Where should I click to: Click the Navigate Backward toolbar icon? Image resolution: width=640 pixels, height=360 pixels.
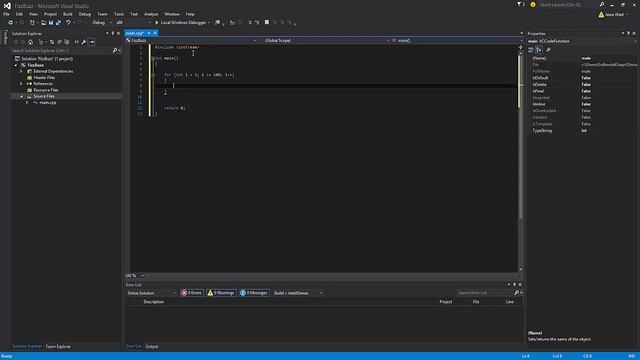click(10, 22)
